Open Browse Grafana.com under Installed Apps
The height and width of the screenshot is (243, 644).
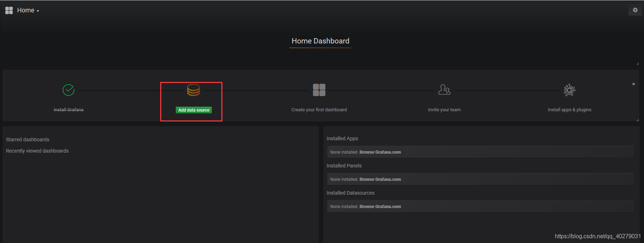[380, 152]
